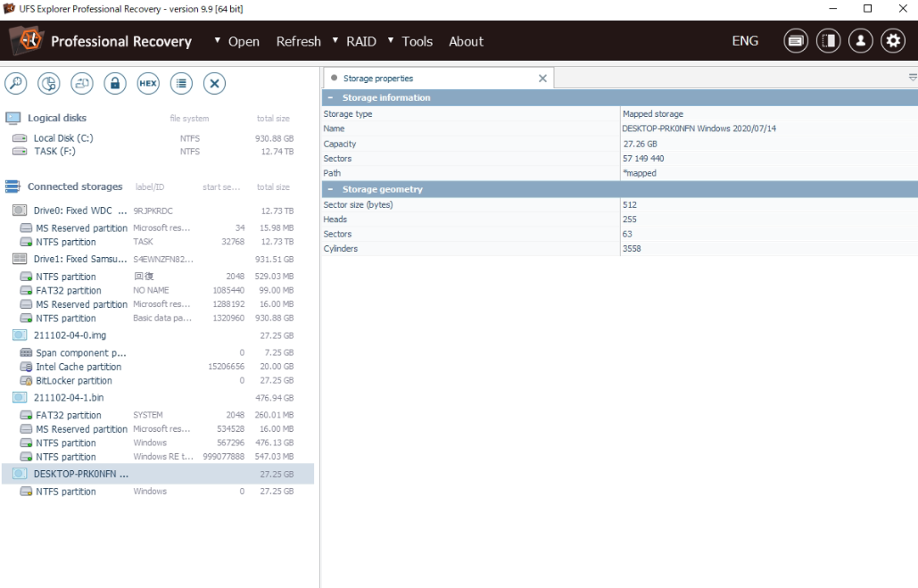Click the Name value DESKTOP-PRK0NFN Windows 2020/07/14
The image size is (918, 588).
(x=699, y=128)
